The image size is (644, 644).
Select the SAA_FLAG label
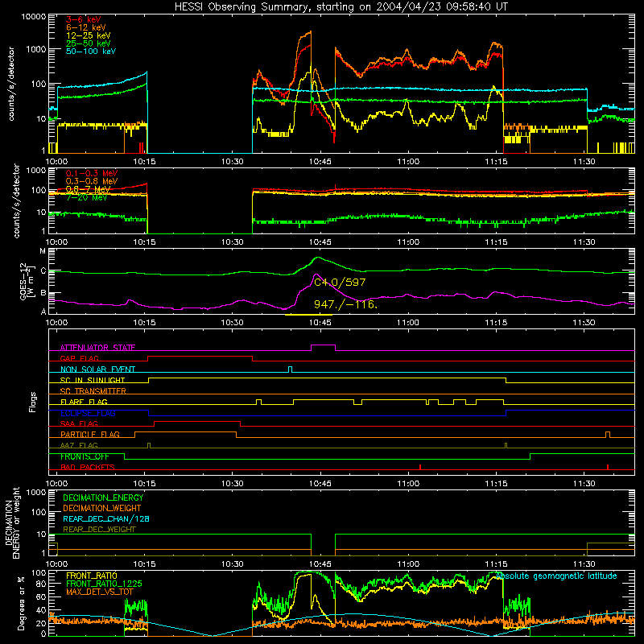pos(79,423)
